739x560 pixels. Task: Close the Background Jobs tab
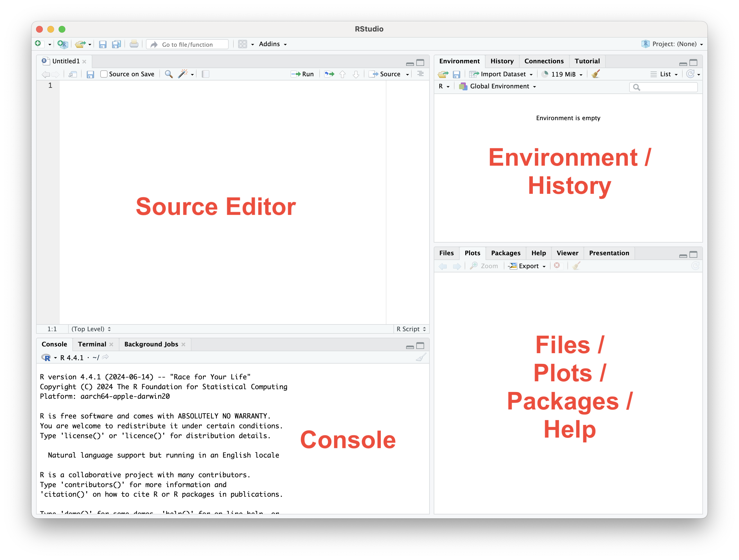coord(183,344)
